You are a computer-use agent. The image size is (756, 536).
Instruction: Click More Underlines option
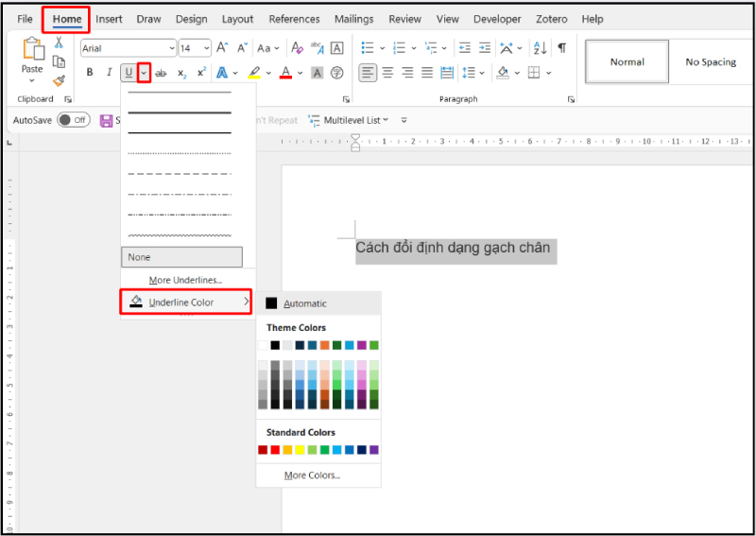pyautogui.click(x=185, y=280)
